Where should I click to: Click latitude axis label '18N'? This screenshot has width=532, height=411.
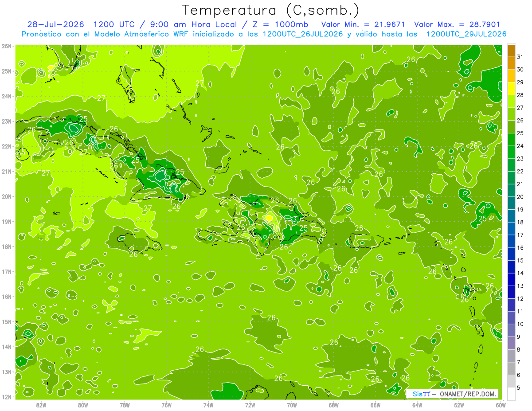coord(7,247)
